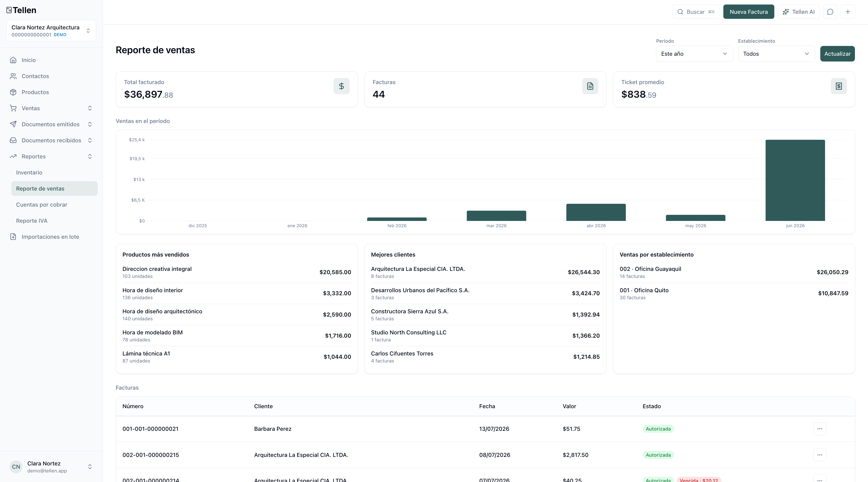Select Reporte de ventas in sidebar
The image size is (868, 482).
(54, 189)
